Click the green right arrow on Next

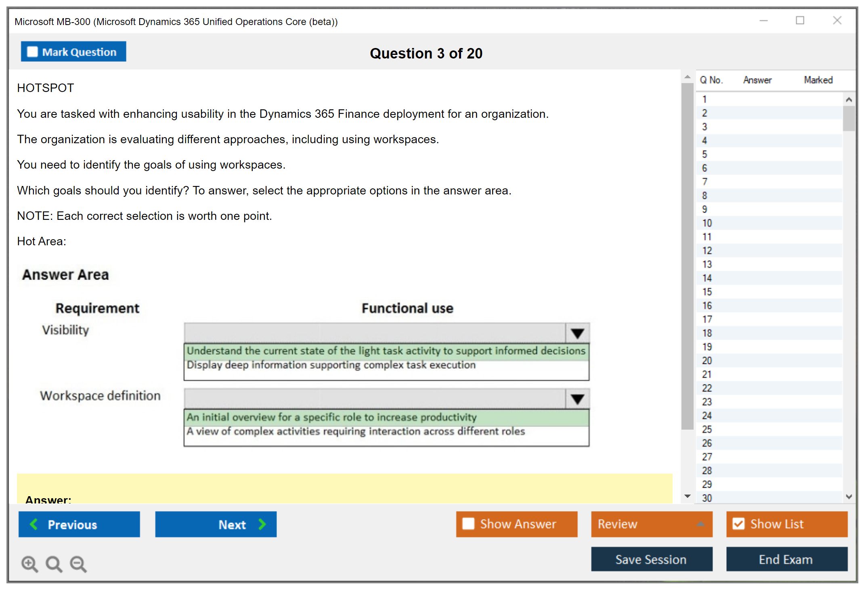click(262, 524)
